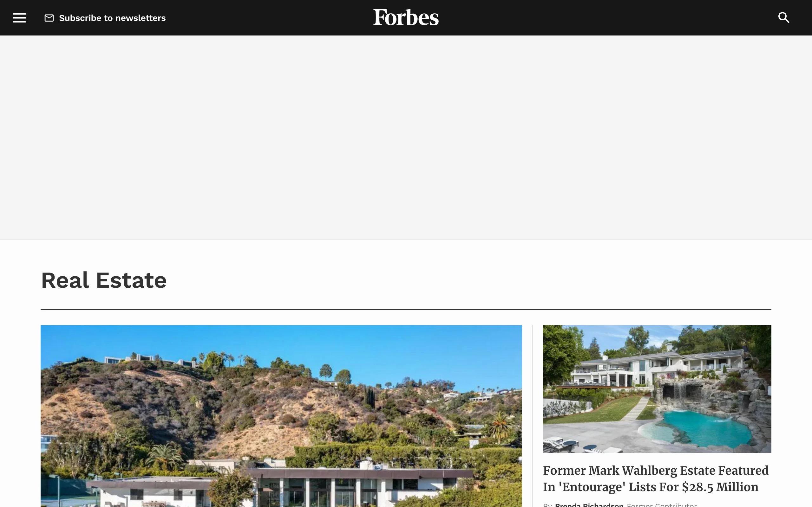Click the Former Contributor label
812x507 pixels.
coord(662,505)
